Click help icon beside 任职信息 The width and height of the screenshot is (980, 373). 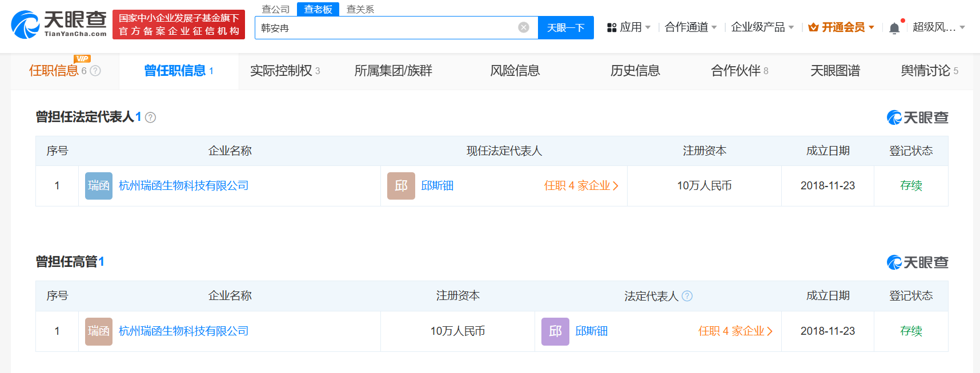coord(95,71)
